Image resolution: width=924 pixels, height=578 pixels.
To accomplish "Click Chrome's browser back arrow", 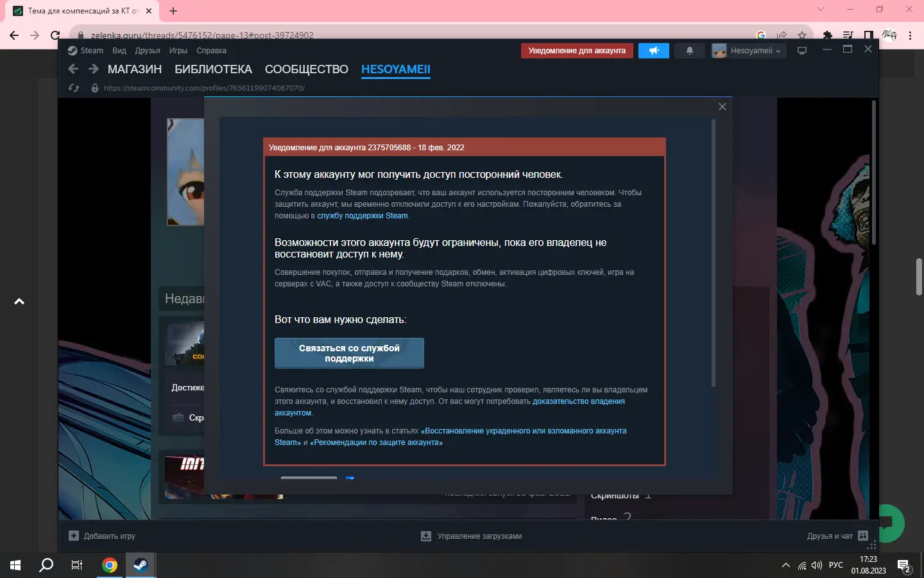I will pyautogui.click(x=14, y=35).
